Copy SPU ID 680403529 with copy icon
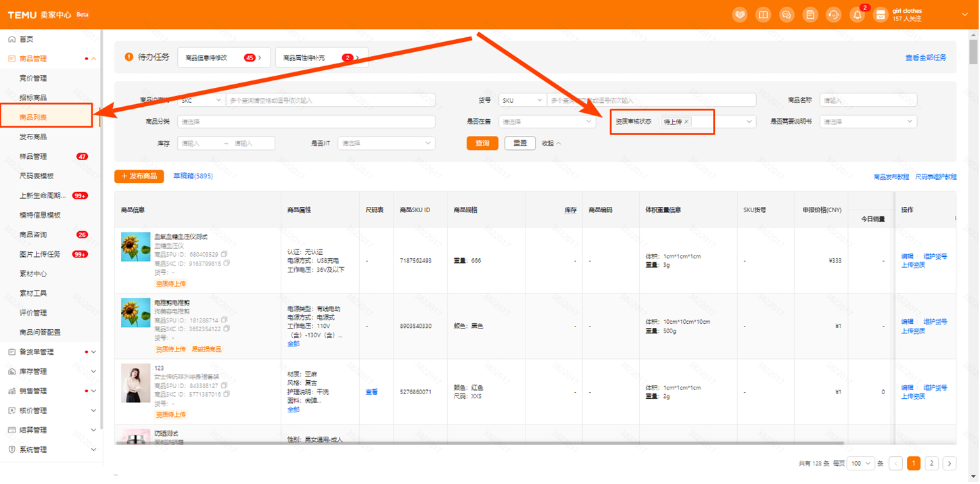The height and width of the screenshot is (484, 980). tap(225, 254)
